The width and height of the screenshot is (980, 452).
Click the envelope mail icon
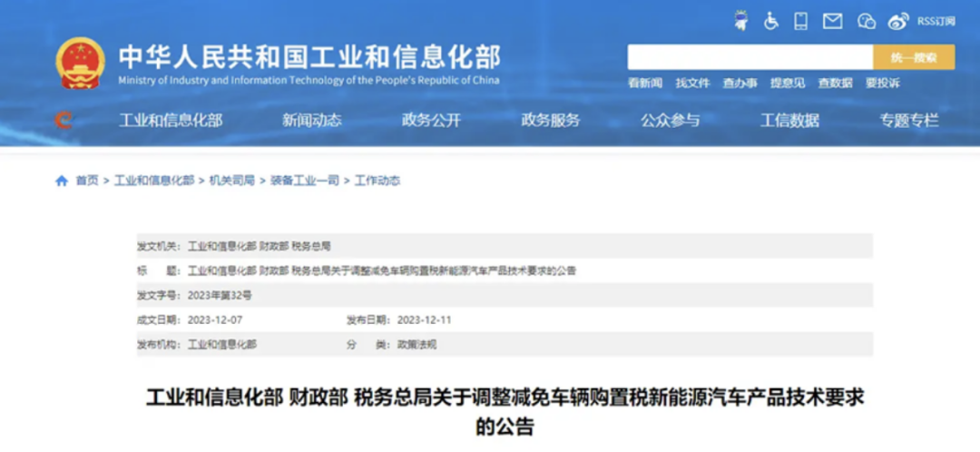pyautogui.click(x=832, y=21)
